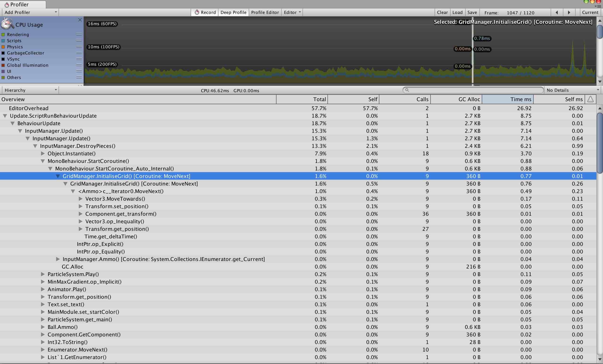Clear the profiler data

point(442,12)
